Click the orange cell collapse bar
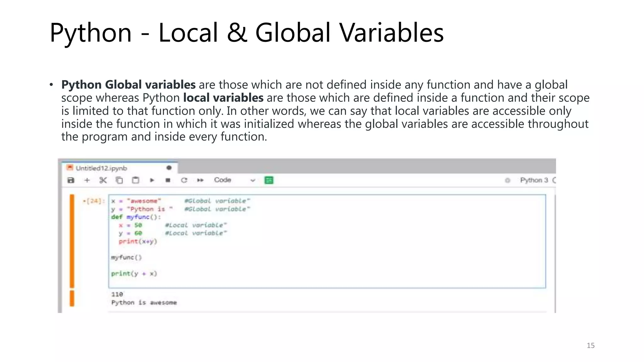Viewport: 644px width, 362px height. pyautogui.click(x=72, y=241)
